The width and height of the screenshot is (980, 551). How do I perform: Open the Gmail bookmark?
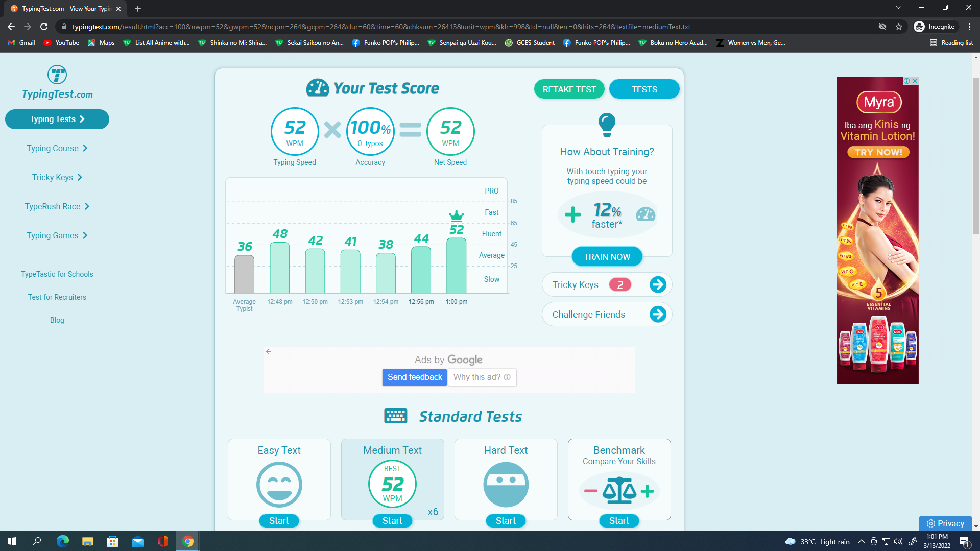point(21,43)
